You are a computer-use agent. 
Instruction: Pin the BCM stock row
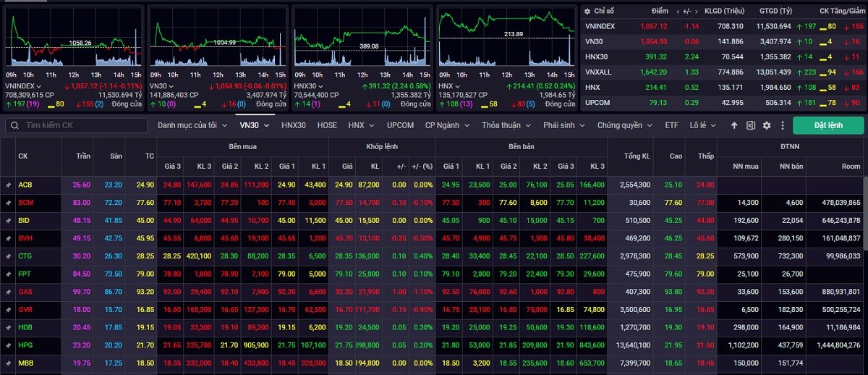pyautogui.click(x=8, y=203)
